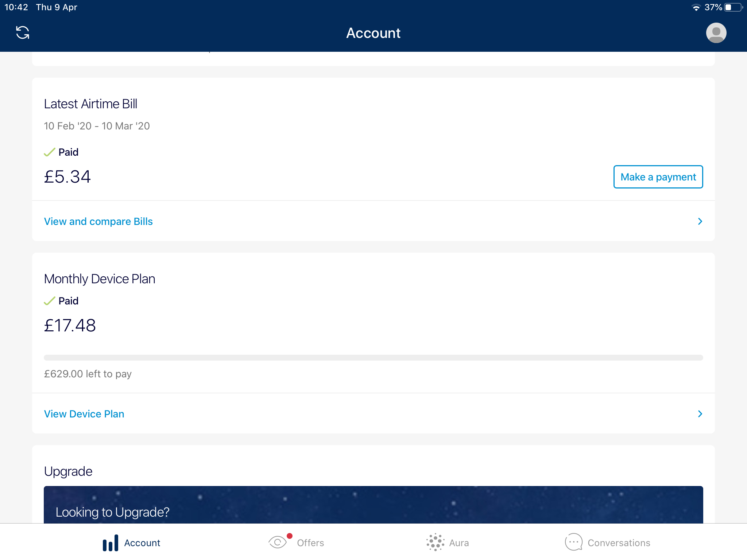This screenshot has width=747, height=560.
Task: Check the Wi-Fi status icon
Action: (696, 7)
